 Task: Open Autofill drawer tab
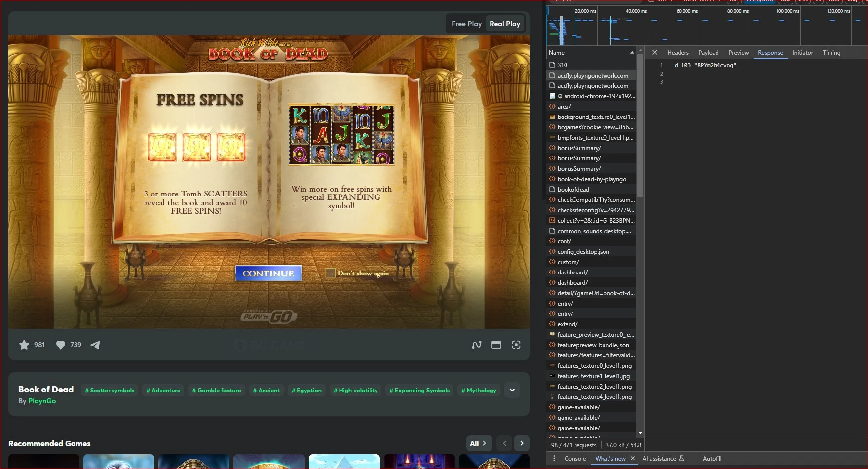(x=712, y=458)
